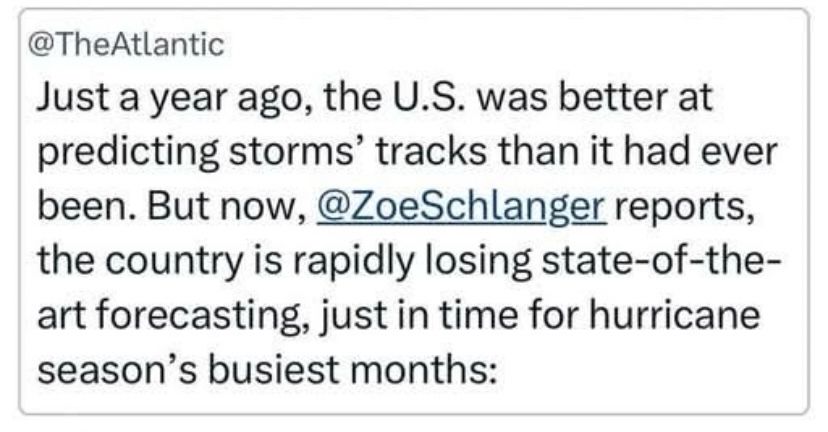Click the words "been. But now,"
Screen dimensions: 828x432
172,206
